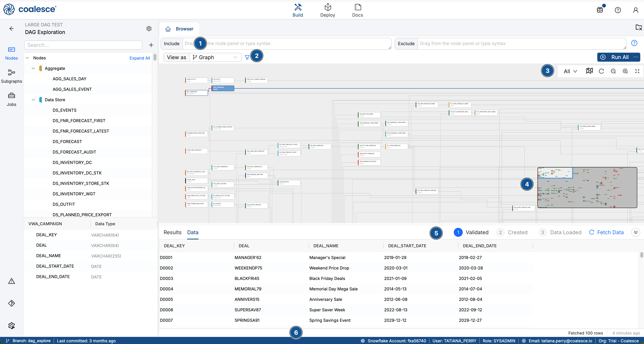
Task: Open the graph filter options
Action: [x=247, y=57]
